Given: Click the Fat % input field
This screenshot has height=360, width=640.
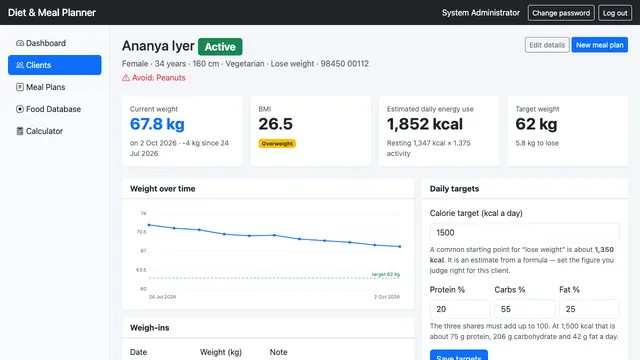Looking at the screenshot, I should click(x=589, y=309).
